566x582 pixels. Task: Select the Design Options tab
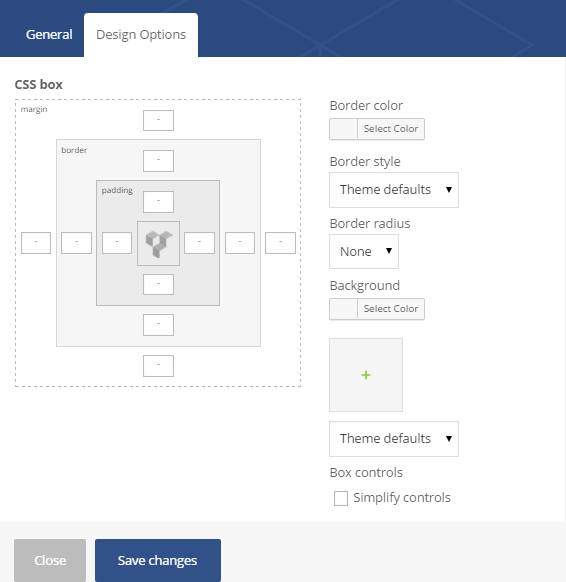[x=141, y=35]
